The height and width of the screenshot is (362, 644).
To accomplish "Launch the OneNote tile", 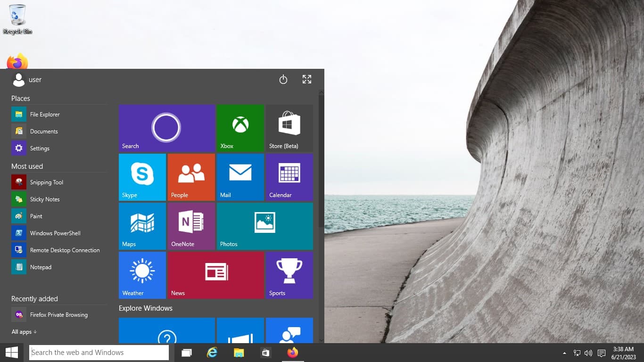I will (x=191, y=226).
